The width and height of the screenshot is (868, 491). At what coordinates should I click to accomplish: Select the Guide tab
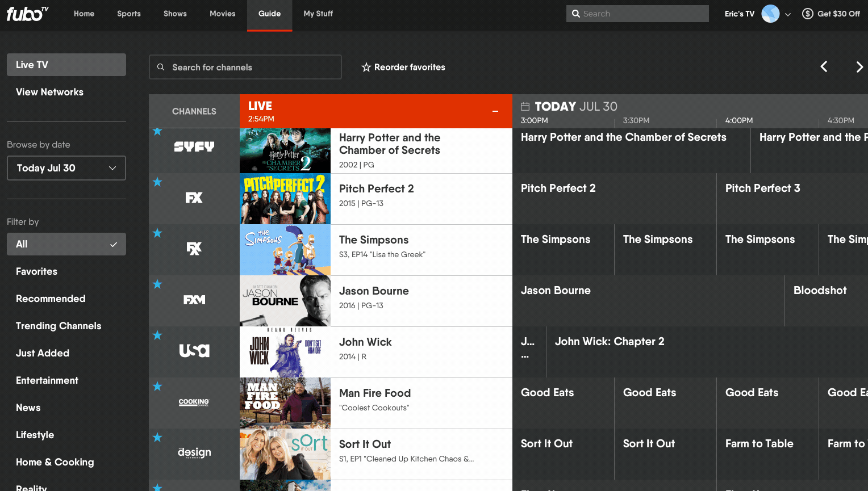pyautogui.click(x=270, y=15)
